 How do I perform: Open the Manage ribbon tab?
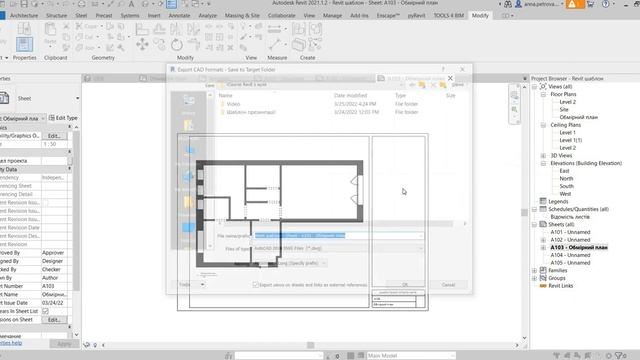pyautogui.click(x=332, y=16)
